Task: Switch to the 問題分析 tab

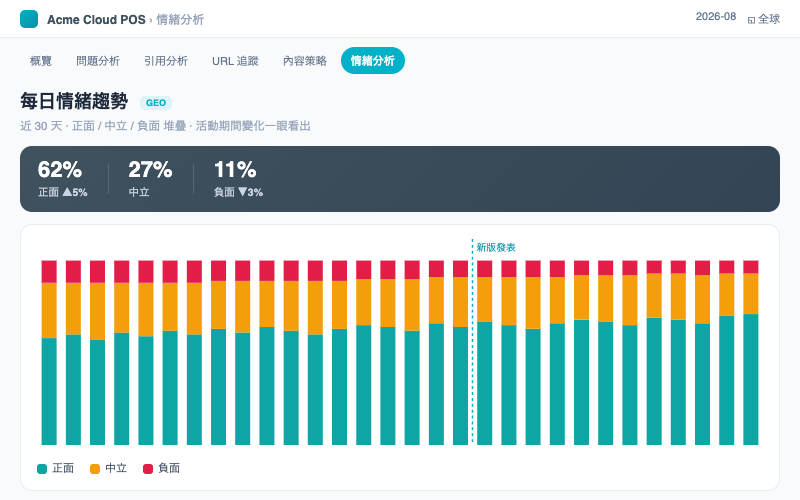Action: (x=98, y=61)
